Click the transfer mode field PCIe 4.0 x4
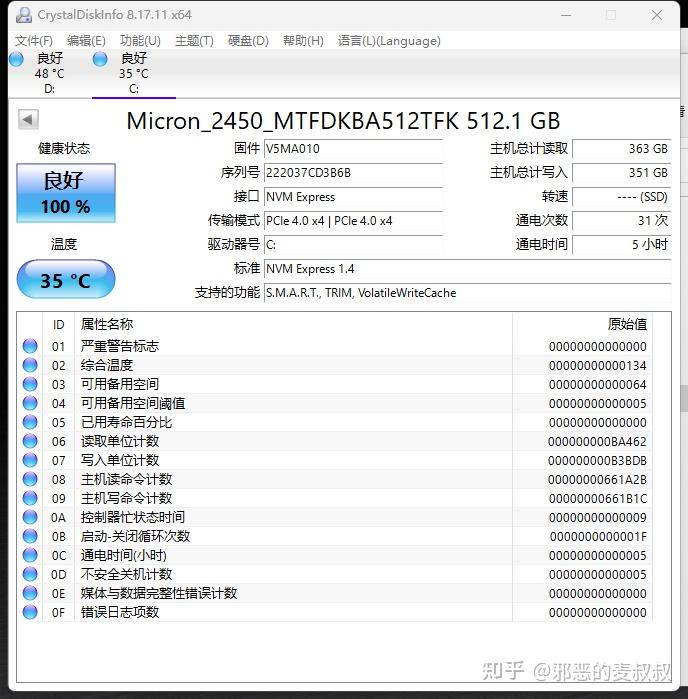 click(353, 221)
